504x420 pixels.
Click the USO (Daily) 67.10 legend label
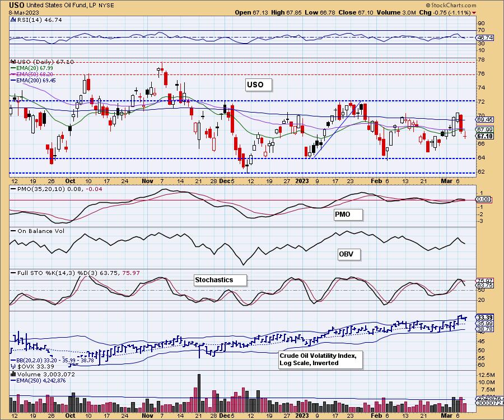(x=45, y=62)
